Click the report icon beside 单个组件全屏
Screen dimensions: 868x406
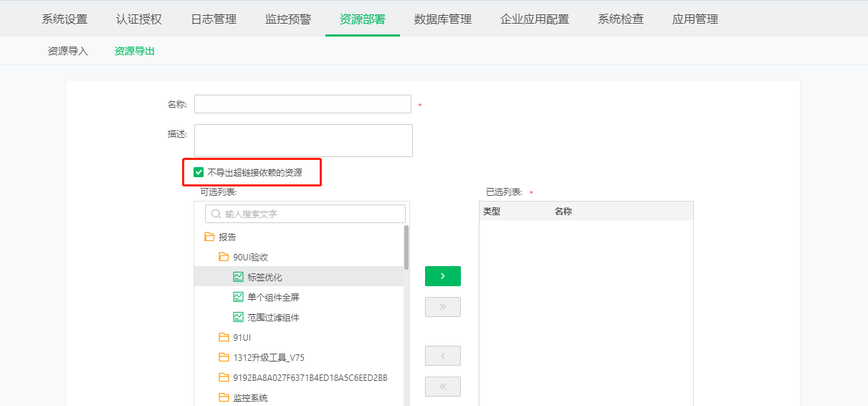coord(238,297)
